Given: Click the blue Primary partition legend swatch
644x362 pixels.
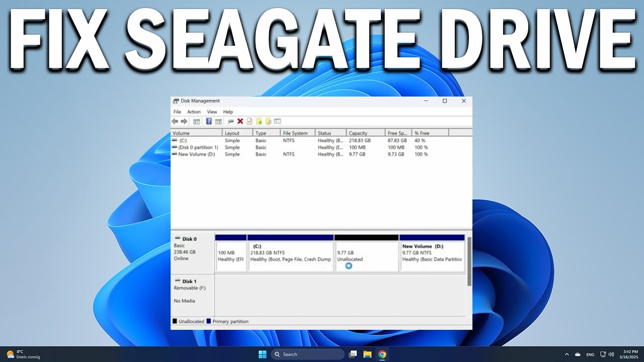Looking at the screenshot, I should point(209,321).
